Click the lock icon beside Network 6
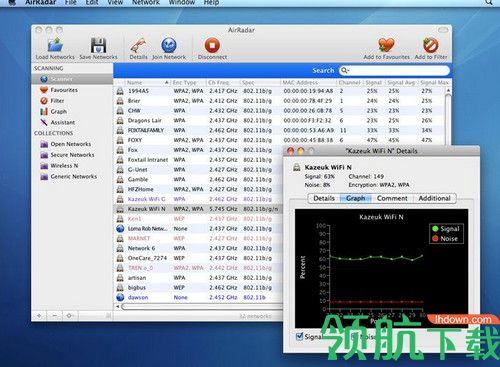The width and height of the screenshot is (500, 367). [x=120, y=248]
